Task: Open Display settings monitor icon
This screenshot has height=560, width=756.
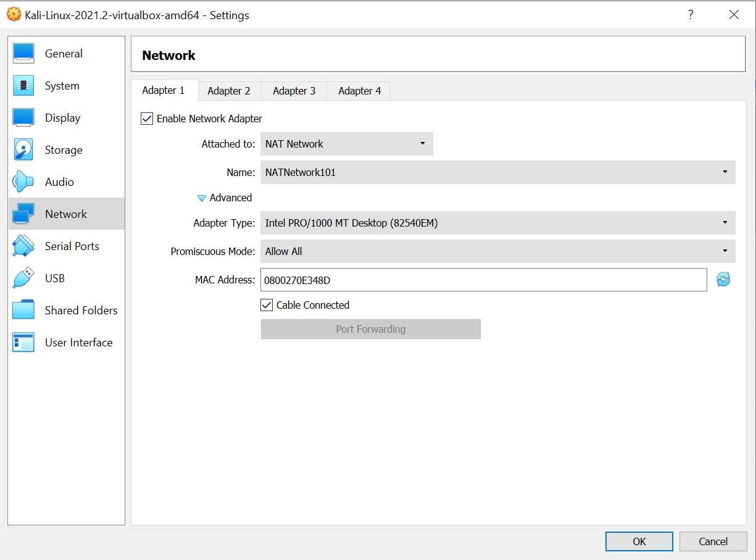Action: point(23,118)
